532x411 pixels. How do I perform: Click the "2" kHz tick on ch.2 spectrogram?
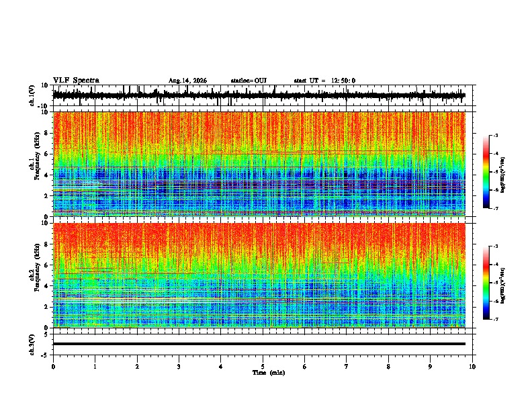click(46, 307)
